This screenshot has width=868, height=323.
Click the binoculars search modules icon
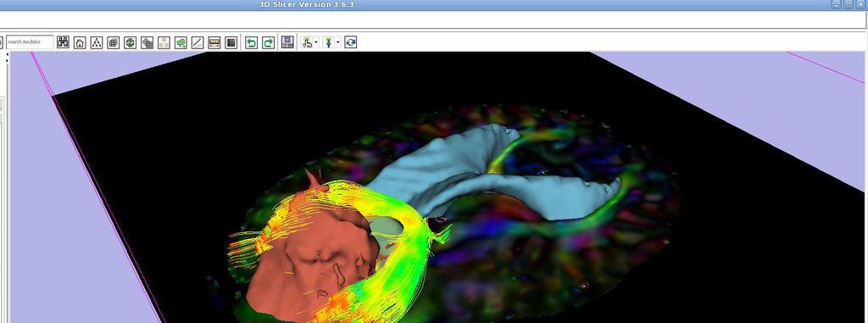click(63, 42)
